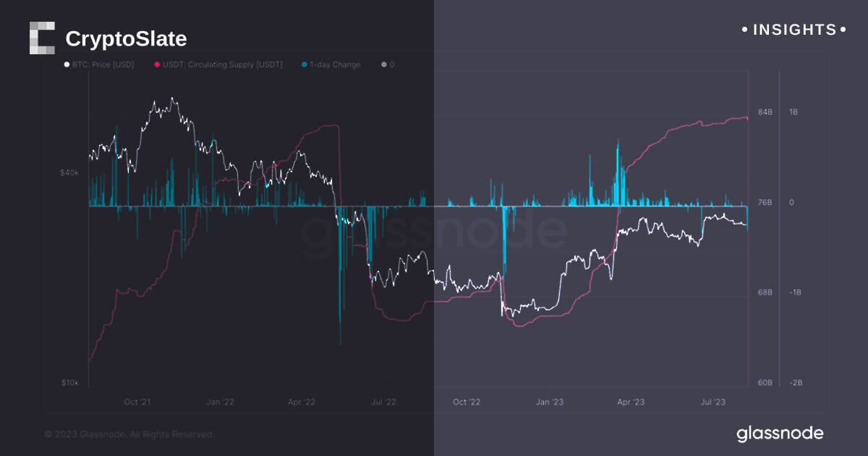Click the -2B change axis label
Viewport: 868px width, 456px height.
tap(793, 382)
